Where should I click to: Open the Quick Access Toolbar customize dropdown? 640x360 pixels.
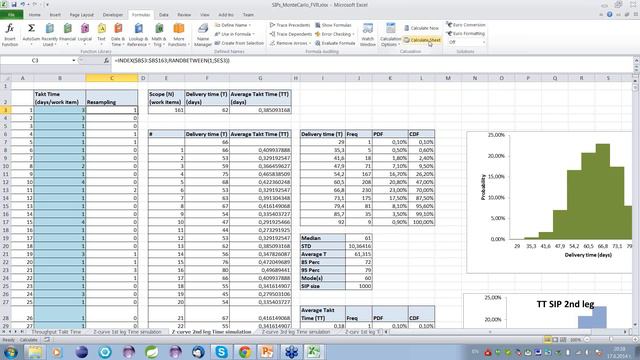pos(47,4)
